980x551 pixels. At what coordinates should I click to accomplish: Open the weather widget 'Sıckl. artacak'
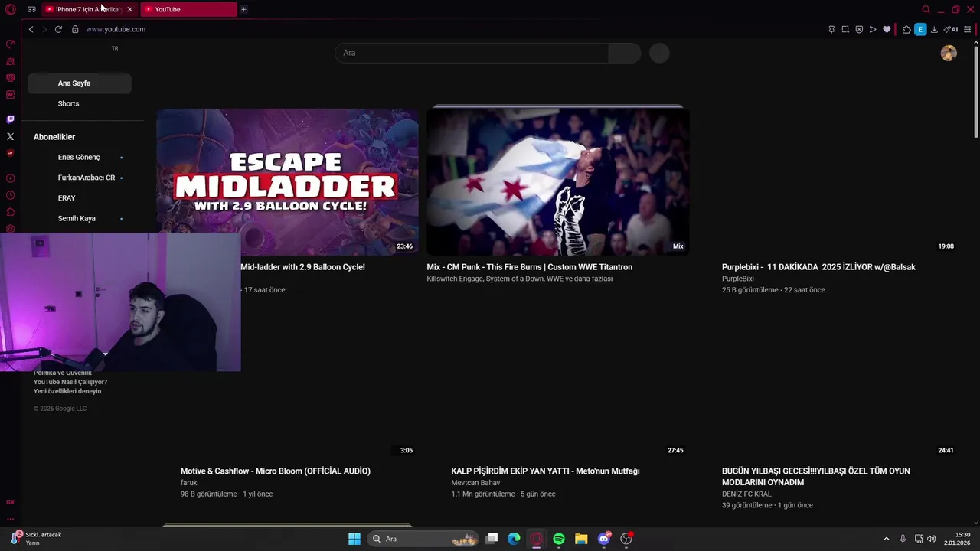click(37, 539)
